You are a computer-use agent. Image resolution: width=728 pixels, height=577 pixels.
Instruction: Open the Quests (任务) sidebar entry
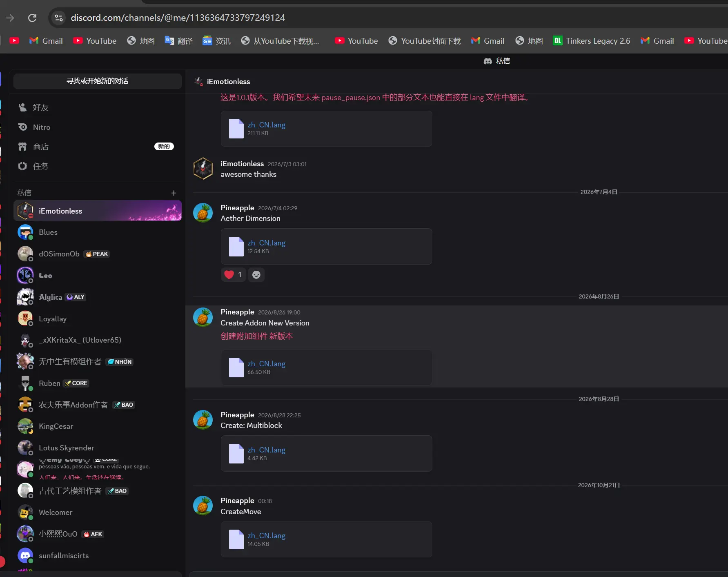coord(97,166)
